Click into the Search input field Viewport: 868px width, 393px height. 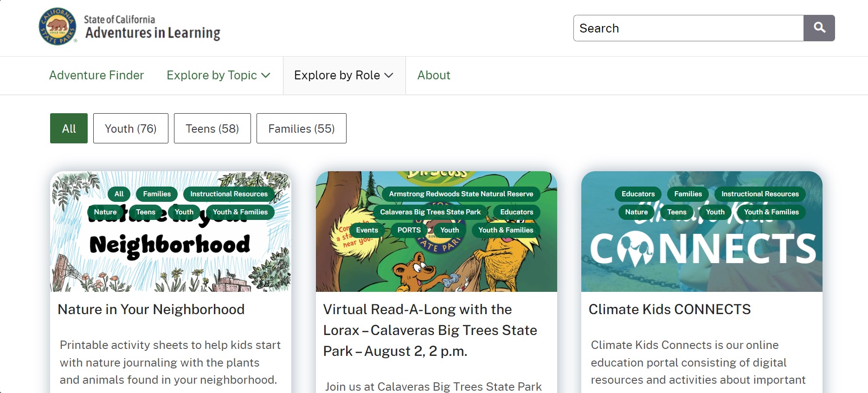[x=688, y=28]
